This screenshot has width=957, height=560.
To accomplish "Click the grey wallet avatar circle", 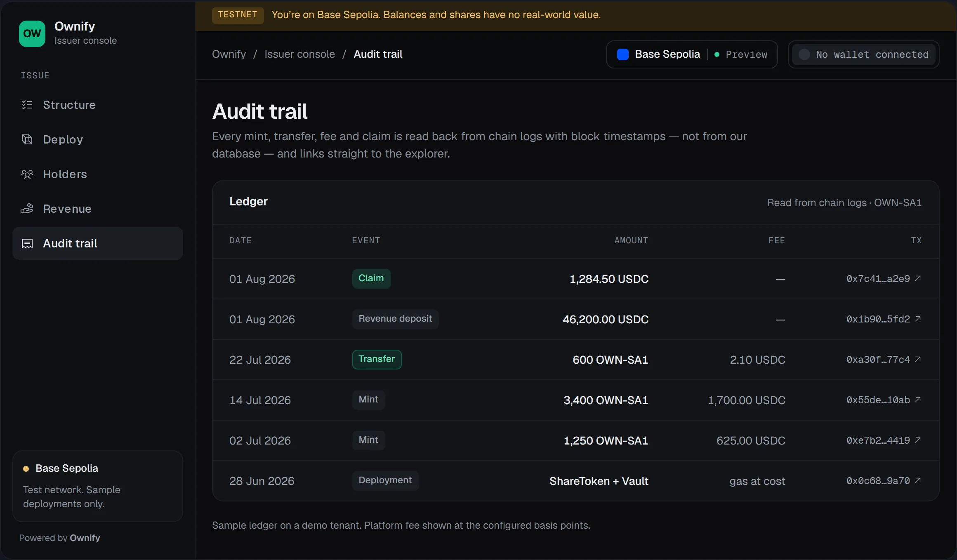I will [x=804, y=54].
